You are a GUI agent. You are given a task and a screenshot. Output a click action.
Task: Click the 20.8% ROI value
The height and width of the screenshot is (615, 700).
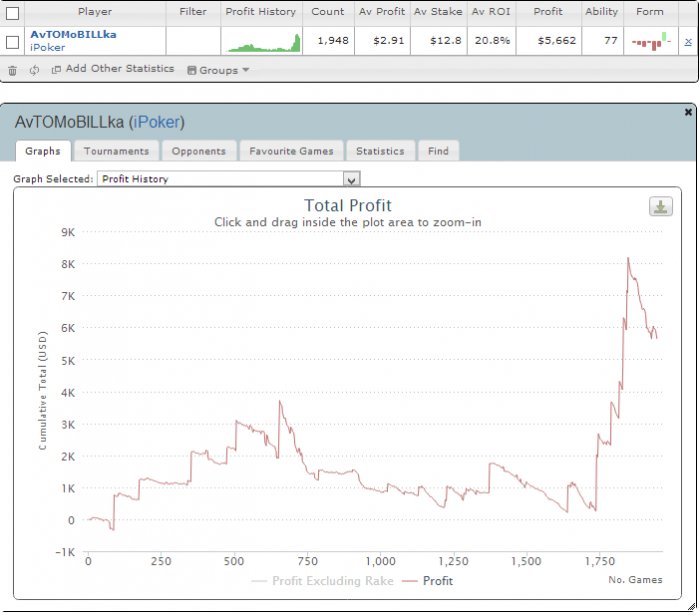(x=492, y=41)
